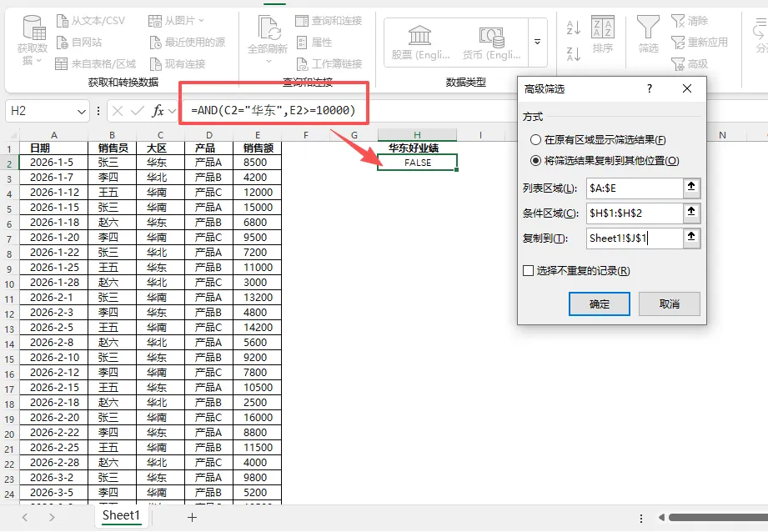Select 来自表格/区域 command
This screenshot has width=768, height=532.
pos(96,63)
